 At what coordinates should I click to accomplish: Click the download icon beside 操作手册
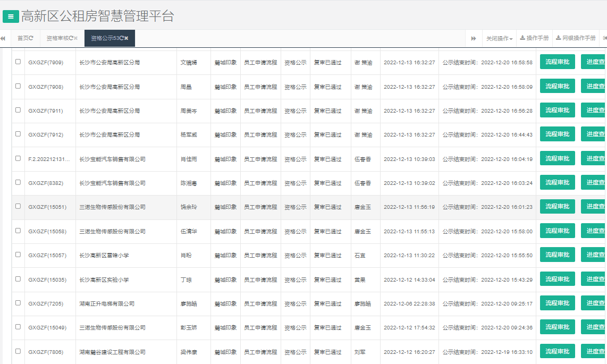523,38
